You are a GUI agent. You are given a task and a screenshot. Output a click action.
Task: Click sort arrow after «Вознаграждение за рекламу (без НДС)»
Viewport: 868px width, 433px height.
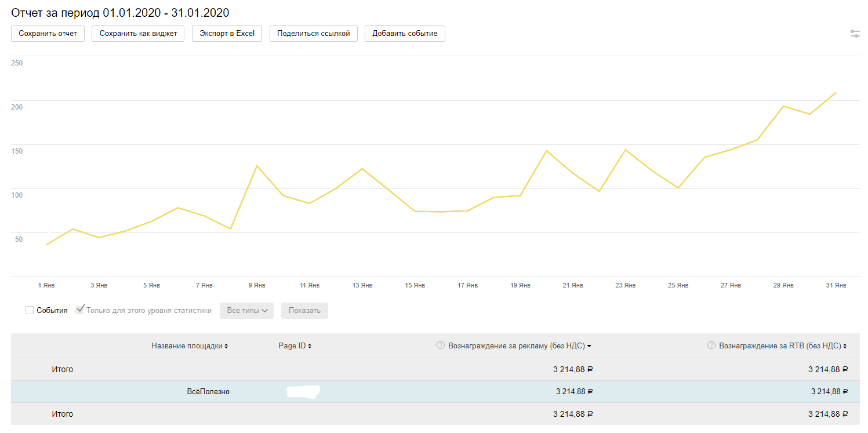coord(589,346)
